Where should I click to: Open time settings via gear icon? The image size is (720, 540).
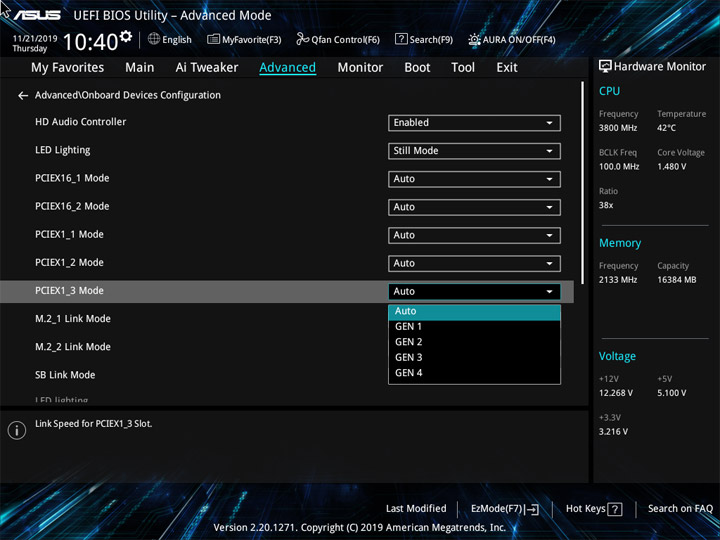click(x=126, y=36)
